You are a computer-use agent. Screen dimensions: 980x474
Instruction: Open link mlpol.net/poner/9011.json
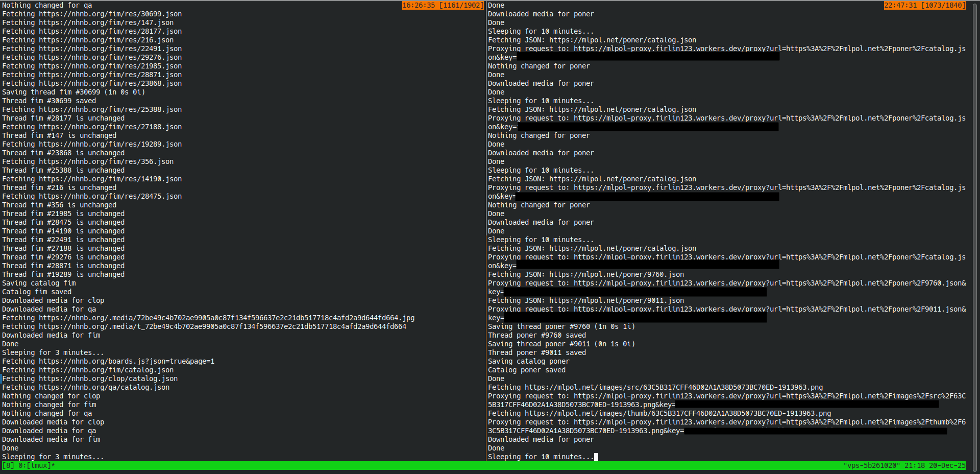tap(617, 300)
